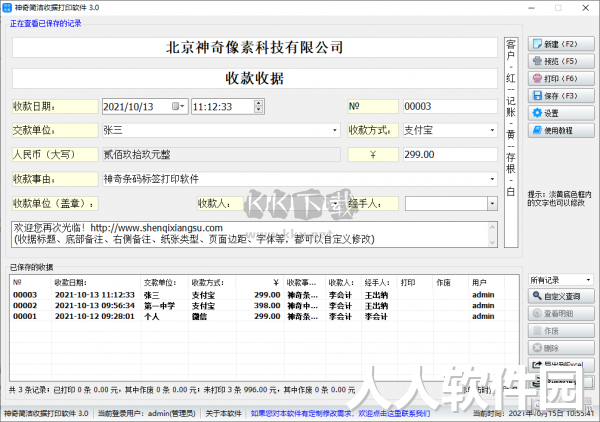Click the 删除 delete button
The image size is (600, 422).
(561, 348)
